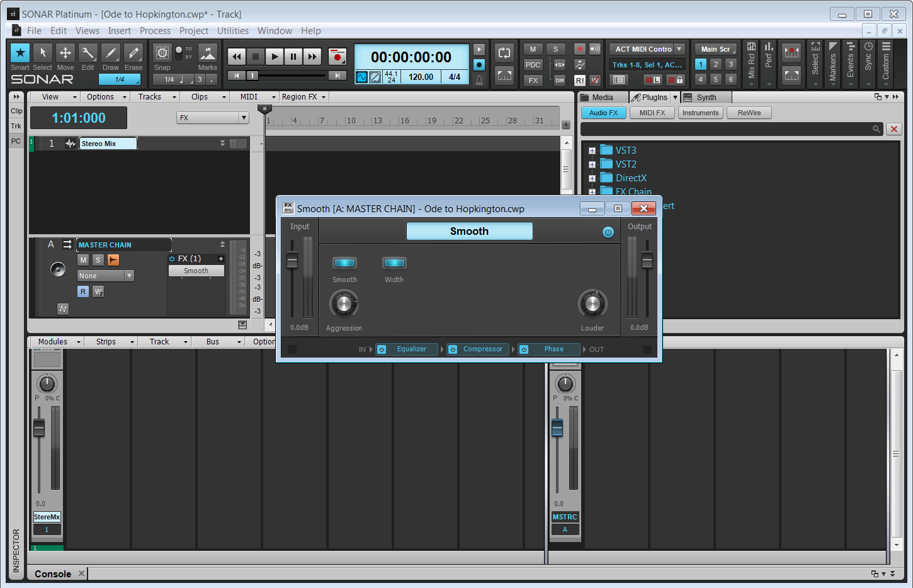Click the Output level fader in Smooth

coord(647,260)
